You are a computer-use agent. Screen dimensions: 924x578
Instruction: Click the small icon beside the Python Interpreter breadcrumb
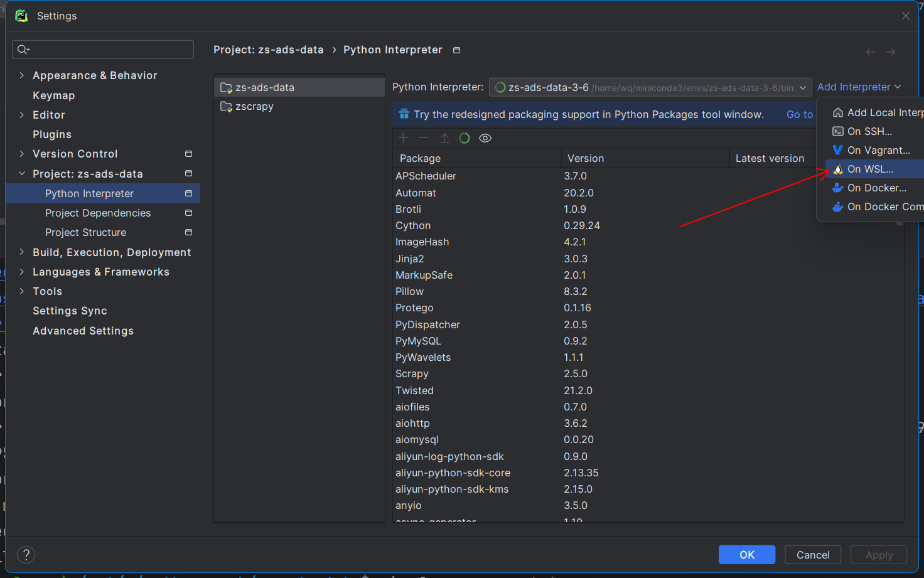456,50
